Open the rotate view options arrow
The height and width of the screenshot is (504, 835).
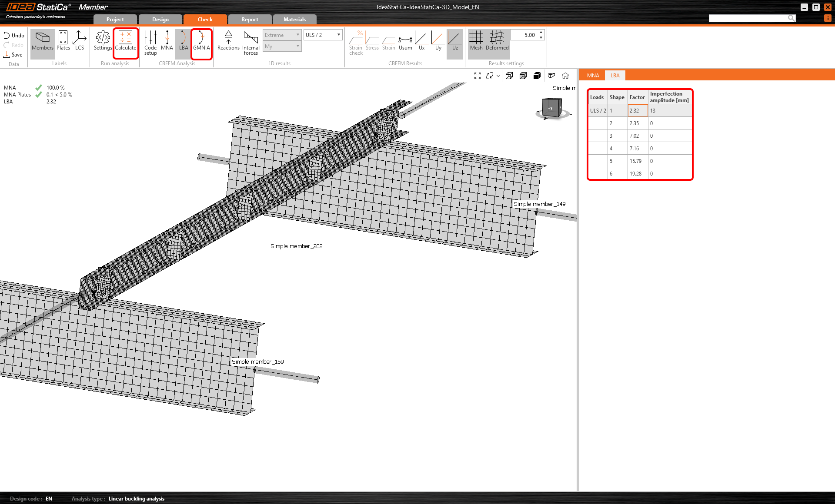(x=498, y=76)
